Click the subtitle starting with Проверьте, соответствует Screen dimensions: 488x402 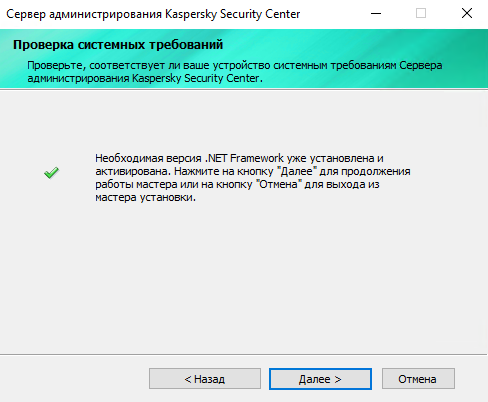(235, 72)
